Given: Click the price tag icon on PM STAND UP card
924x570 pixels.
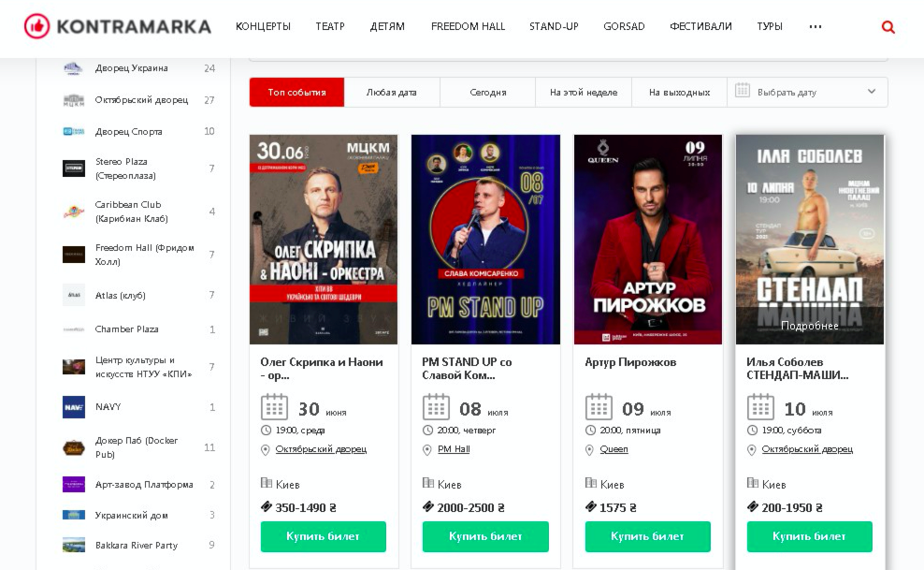Looking at the screenshot, I should click(x=427, y=507).
